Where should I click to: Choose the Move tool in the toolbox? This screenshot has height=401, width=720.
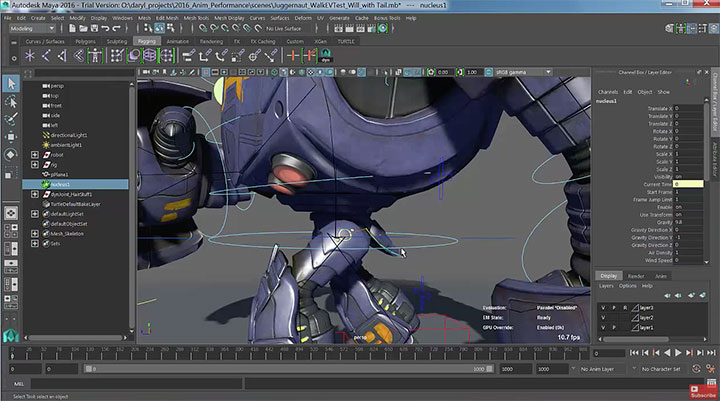coord(11,137)
